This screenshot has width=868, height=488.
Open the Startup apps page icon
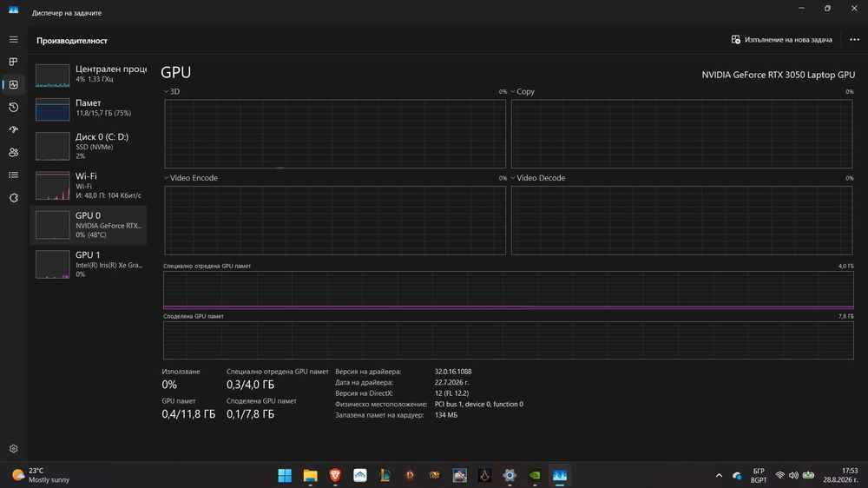13,129
